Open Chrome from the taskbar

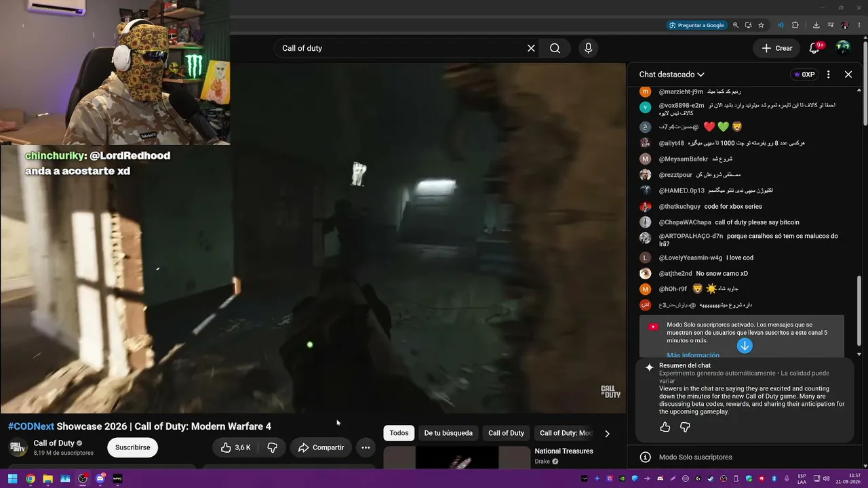[x=31, y=479]
